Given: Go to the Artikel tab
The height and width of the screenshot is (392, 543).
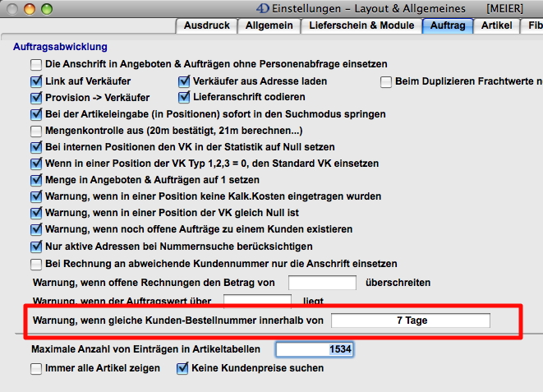Looking at the screenshot, I should click(x=497, y=26).
